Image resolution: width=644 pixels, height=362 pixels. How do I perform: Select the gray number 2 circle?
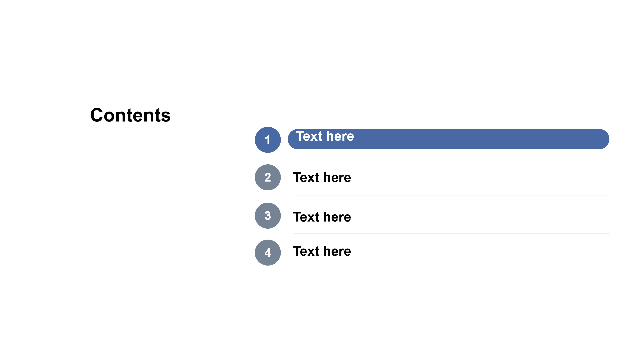267,177
